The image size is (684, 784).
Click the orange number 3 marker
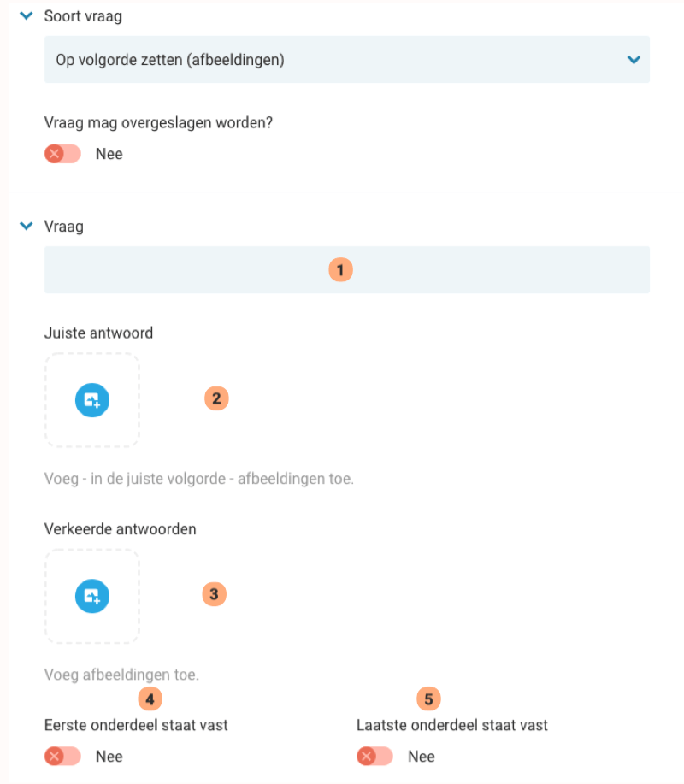click(x=214, y=593)
